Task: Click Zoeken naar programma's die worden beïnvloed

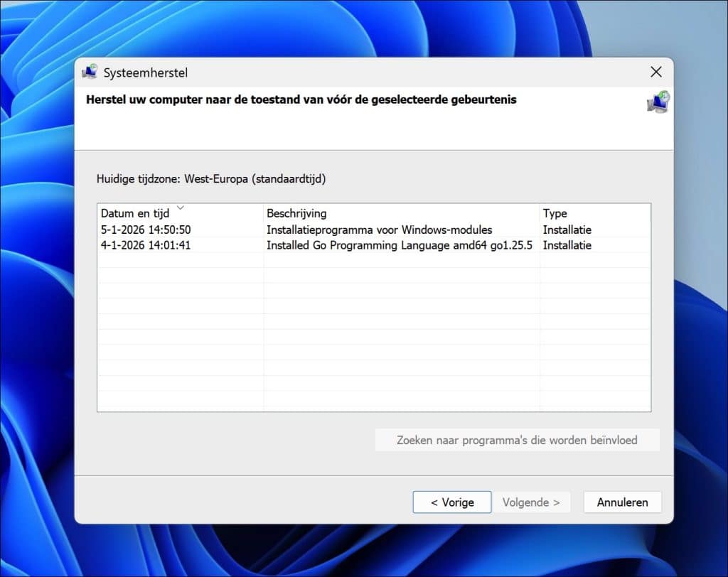Action: point(517,440)
